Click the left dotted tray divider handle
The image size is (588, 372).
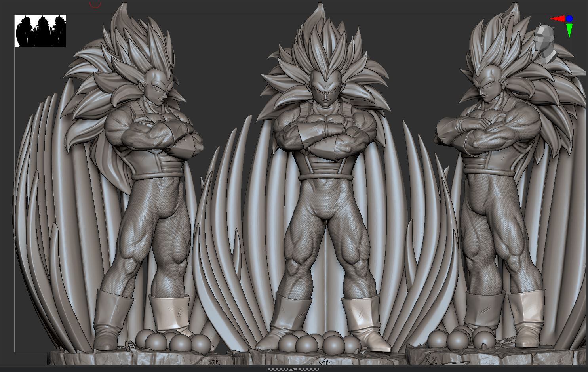click(x=278, y=370)
